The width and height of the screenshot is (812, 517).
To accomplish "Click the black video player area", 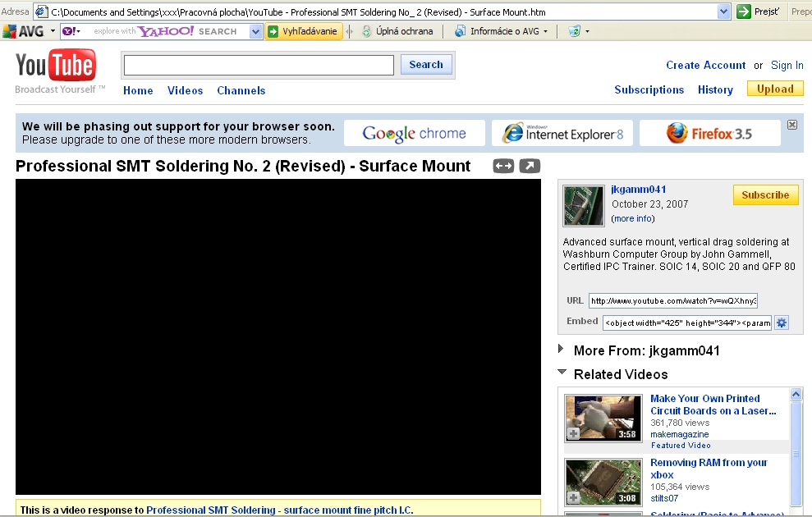I will click(278, 337).
